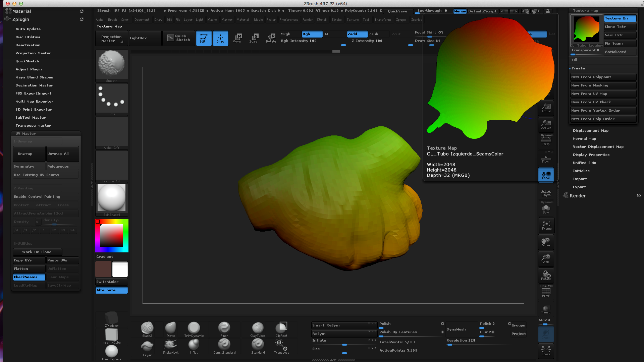Click the Rotate transform icon in top toolbar

271,38
